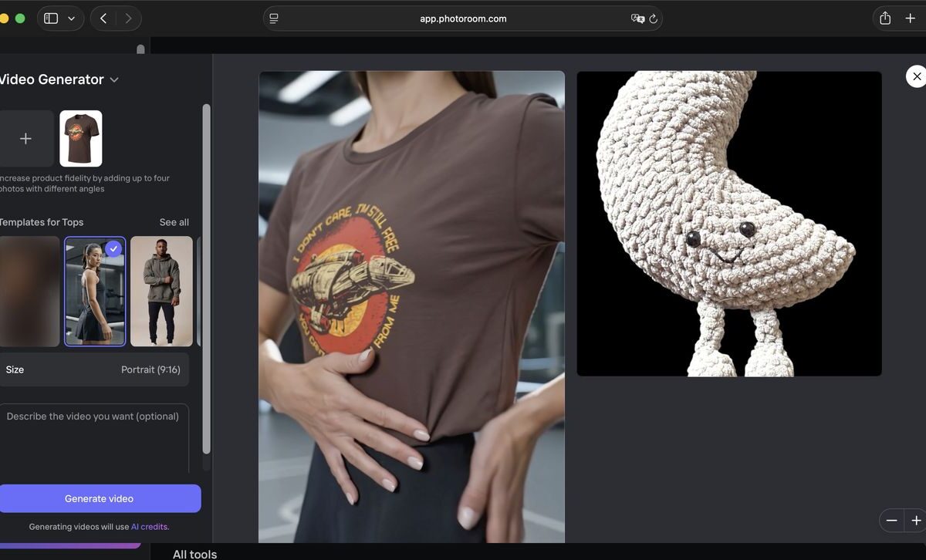Click the Generate video button

coord(99,498)
